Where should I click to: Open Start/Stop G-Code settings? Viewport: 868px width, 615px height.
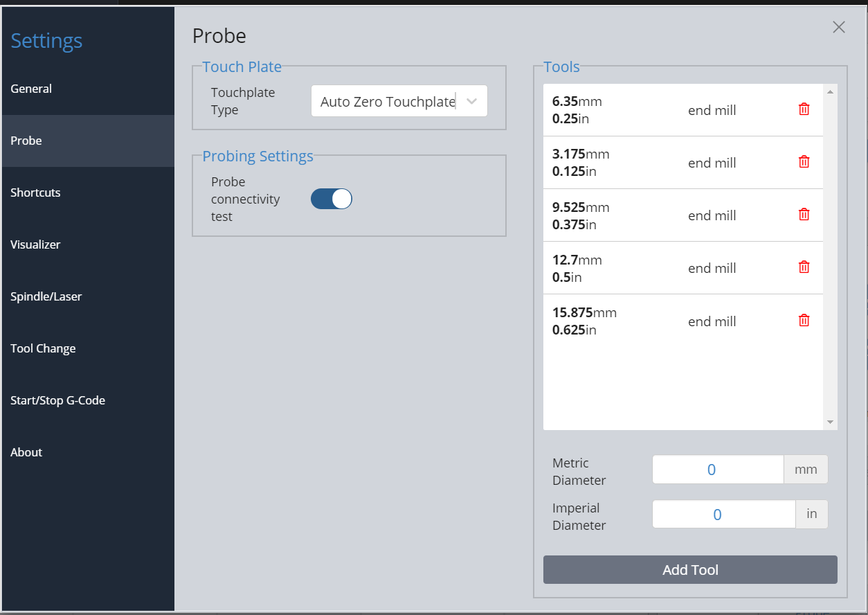tap(57, 400)
